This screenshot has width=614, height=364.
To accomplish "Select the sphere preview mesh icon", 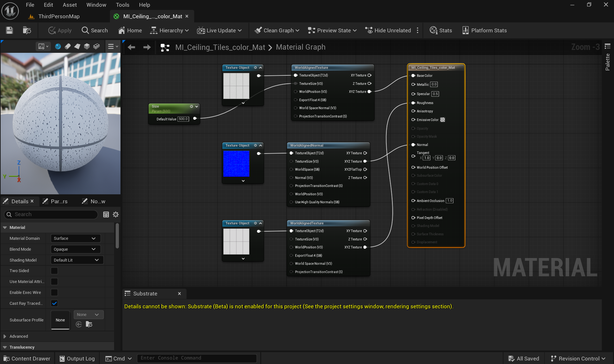I will click(58, 46).
